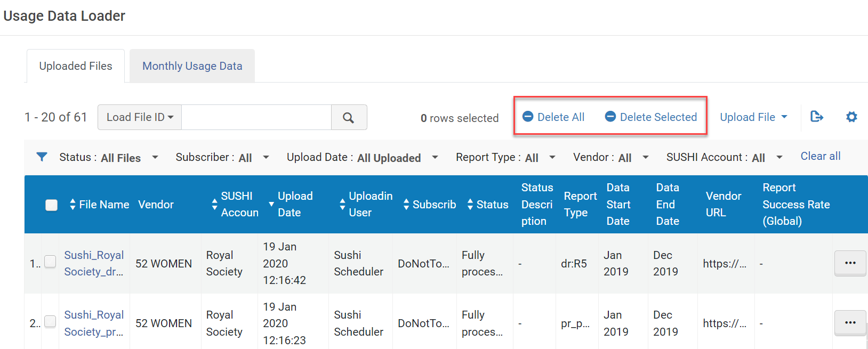The image size is (868, 349).
Task: Click the 19 Jan 2020 12:16:23 upload date
Action: (284, 323)
